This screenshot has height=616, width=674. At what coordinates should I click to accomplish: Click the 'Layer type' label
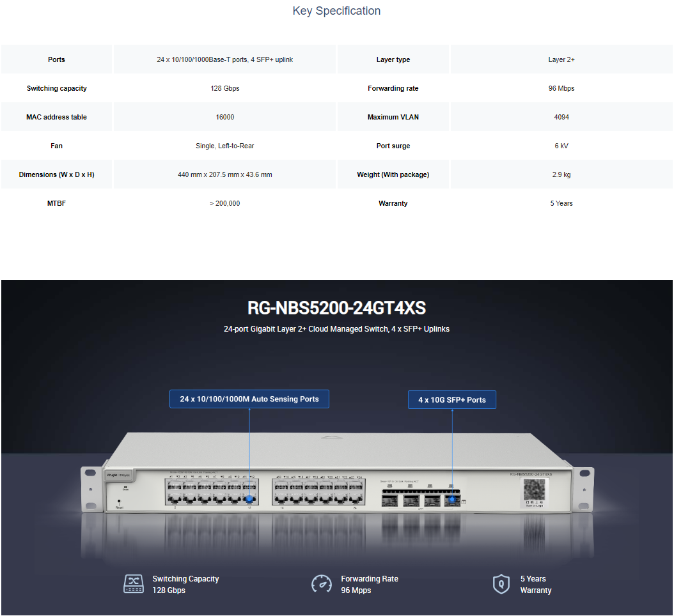tap(393, 59)
